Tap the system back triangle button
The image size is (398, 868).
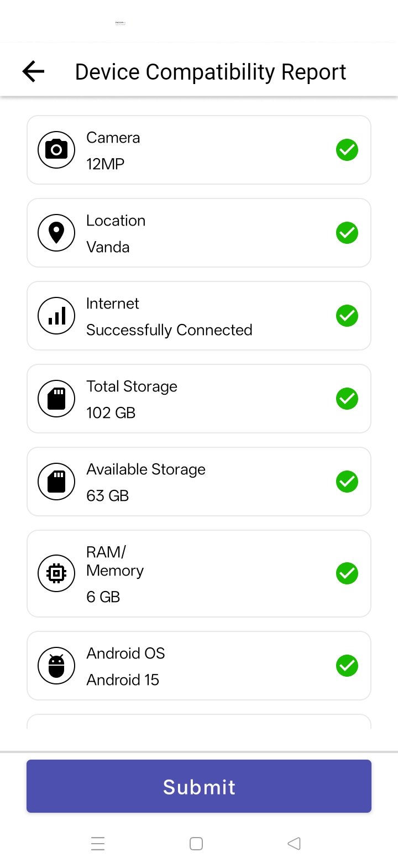tap(294, 844)
